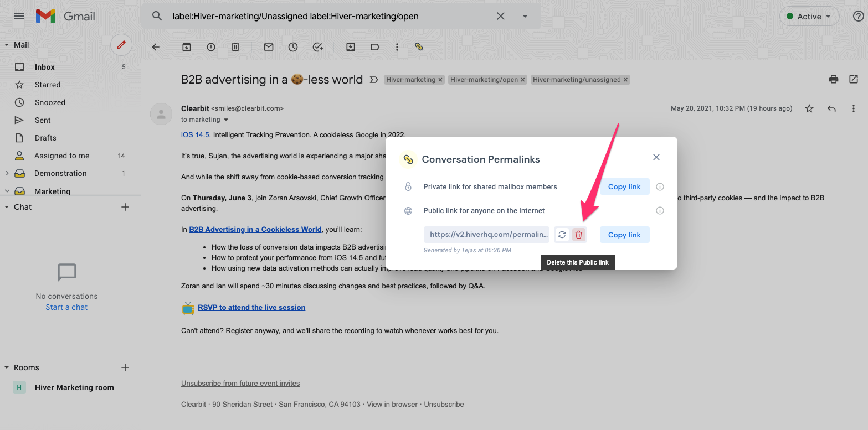Viewport: 868px width, 430px height.
Task: Click the search query input field
Action: point(330,16)
